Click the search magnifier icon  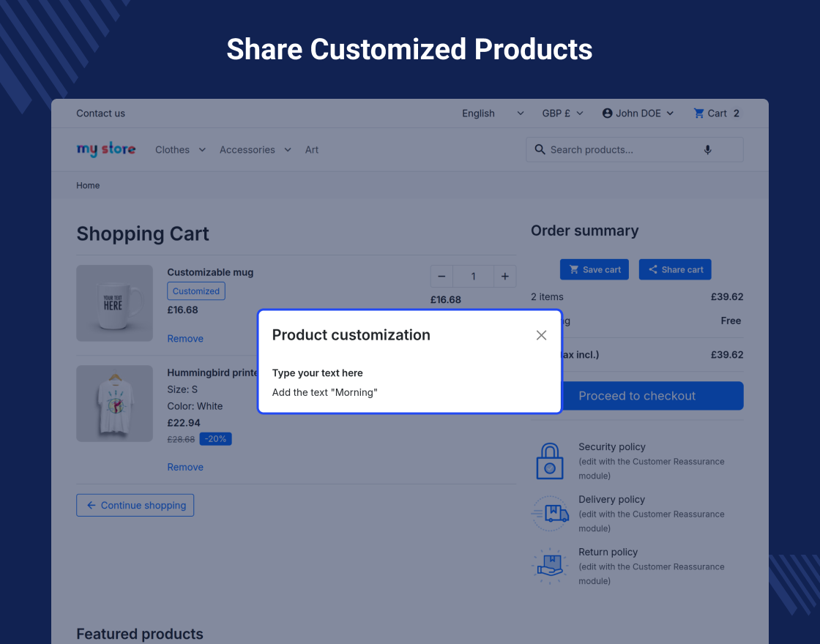[x=540, y=149]
